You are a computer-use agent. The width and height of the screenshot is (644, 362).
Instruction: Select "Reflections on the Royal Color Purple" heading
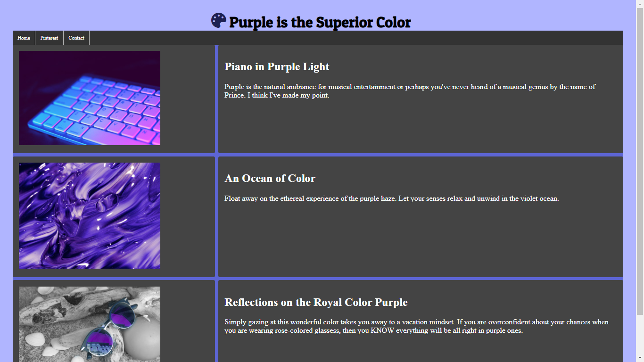[x=316, y=302]
